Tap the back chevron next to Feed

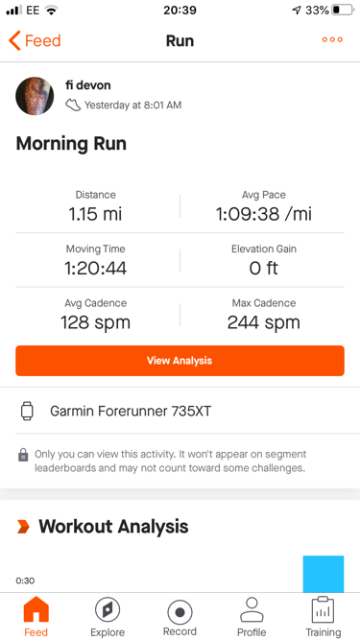(14, 41)
